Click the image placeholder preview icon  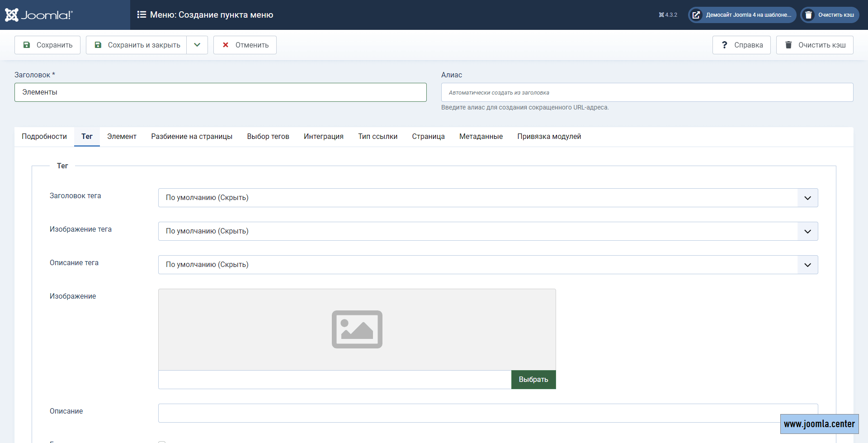pyautogui.click(x=357, y=329)
